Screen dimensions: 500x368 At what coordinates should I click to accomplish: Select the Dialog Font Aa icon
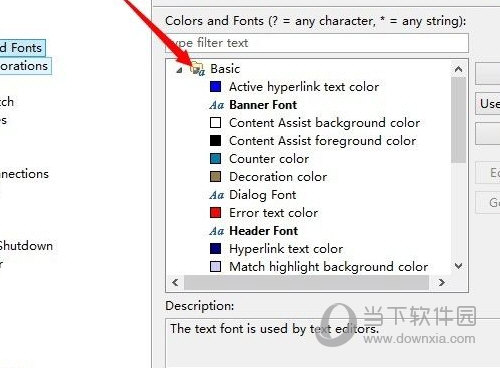tap(217, 195)
